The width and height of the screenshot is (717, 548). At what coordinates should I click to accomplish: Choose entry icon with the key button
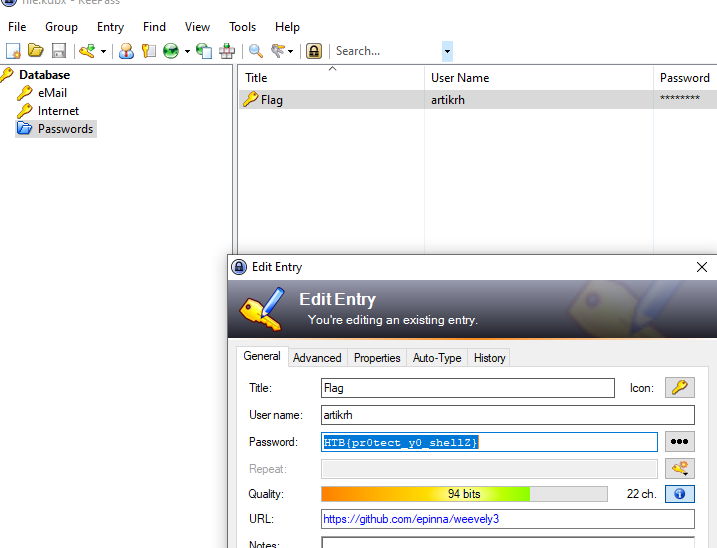click(x=680, y=387)
